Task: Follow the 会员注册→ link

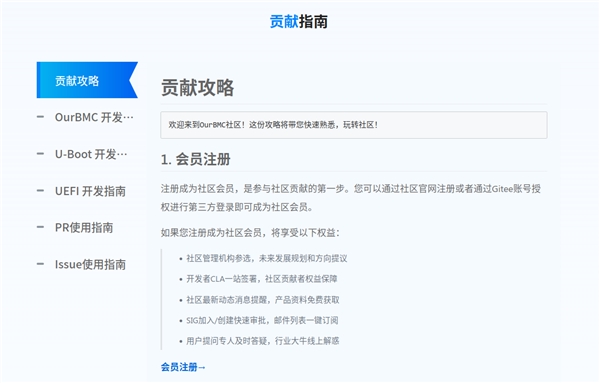Action: [x=183, y=367]
